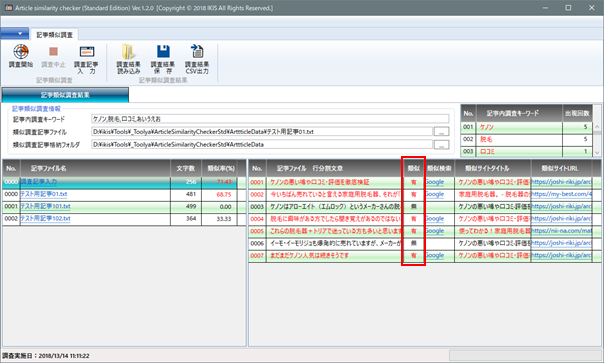Start the survey with 調査開始 icon

click(x=21, y=57)
